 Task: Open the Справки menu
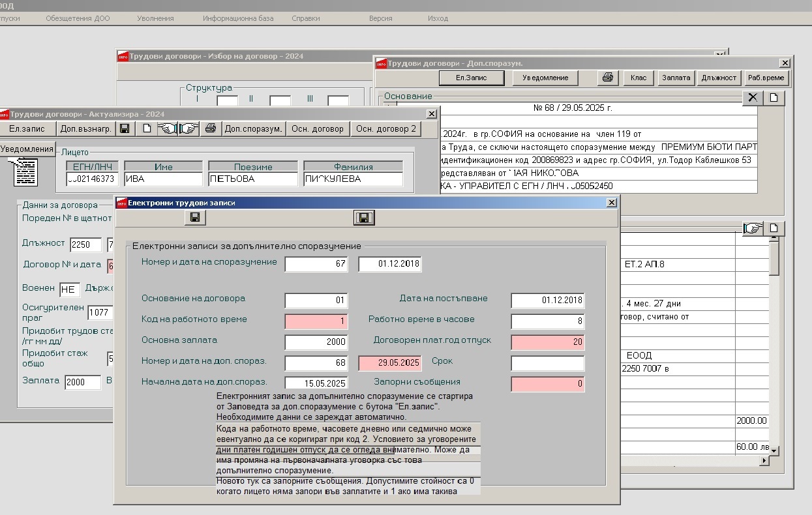306,18
